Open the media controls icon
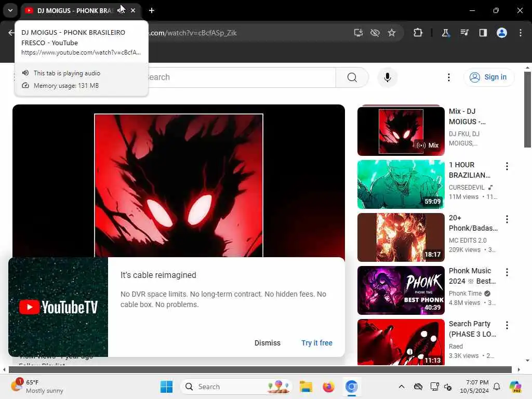Viewport: 532px width, 399px height. [464, 33]
